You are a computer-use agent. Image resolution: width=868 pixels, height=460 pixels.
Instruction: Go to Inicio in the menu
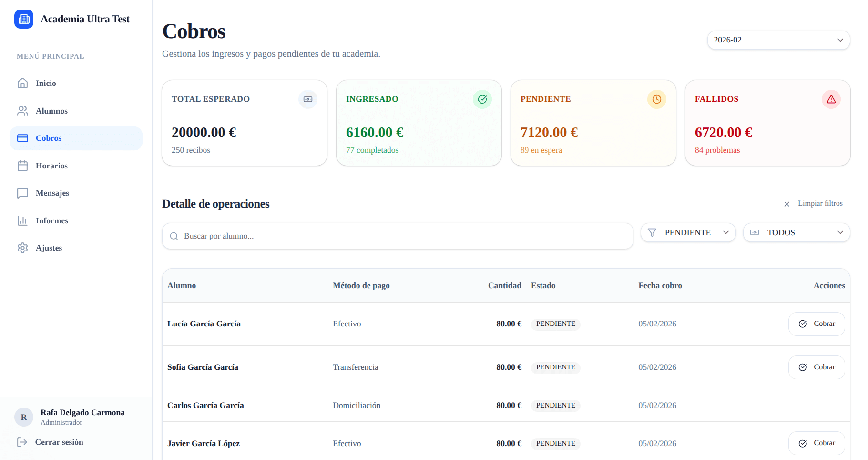[x=76, y=83]
